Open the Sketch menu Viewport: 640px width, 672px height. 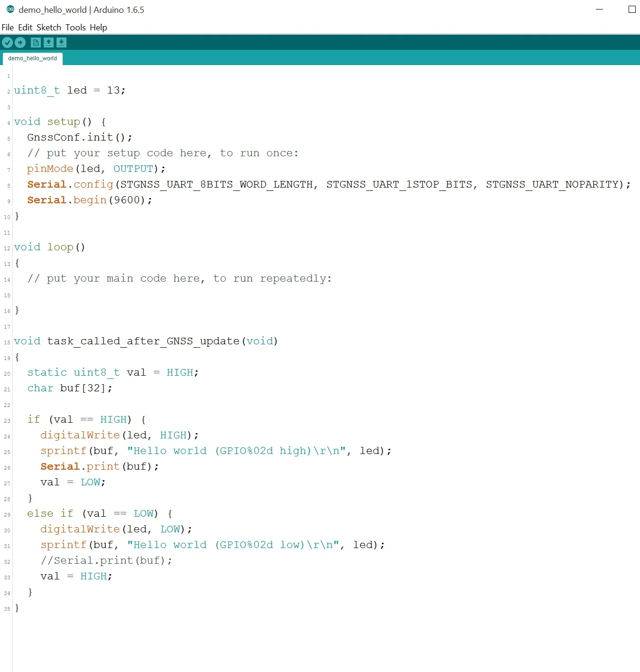tap(49, 28)
